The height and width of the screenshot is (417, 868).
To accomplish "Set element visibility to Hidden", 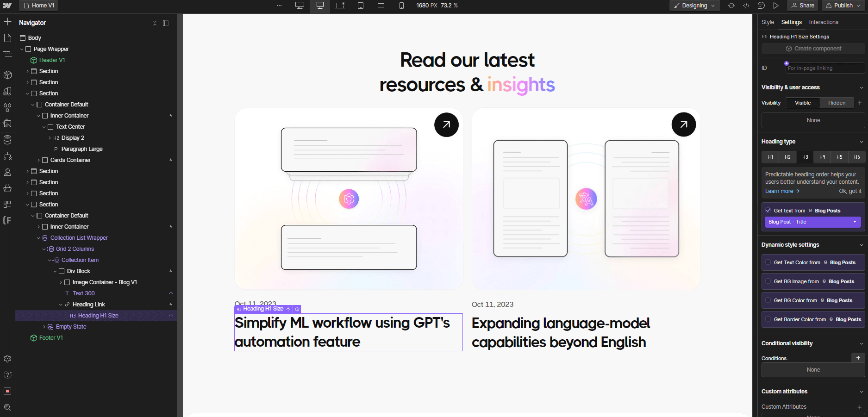I will pyautogui.click(x=837, y=103).
